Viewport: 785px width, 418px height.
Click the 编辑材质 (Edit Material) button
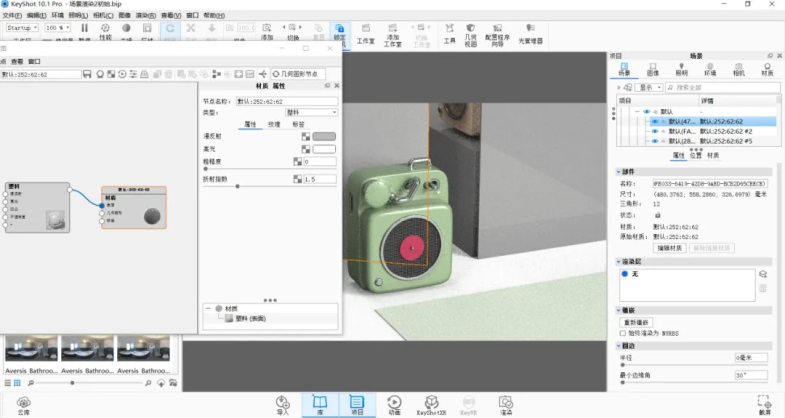click(x=669, y=248)
